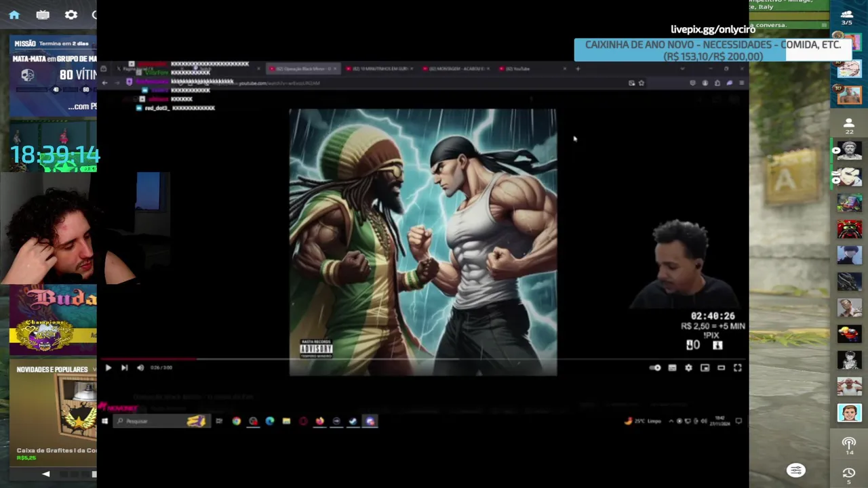Select the marble statue friend avatar
The image size is (868, 488).
pos(849,150)
